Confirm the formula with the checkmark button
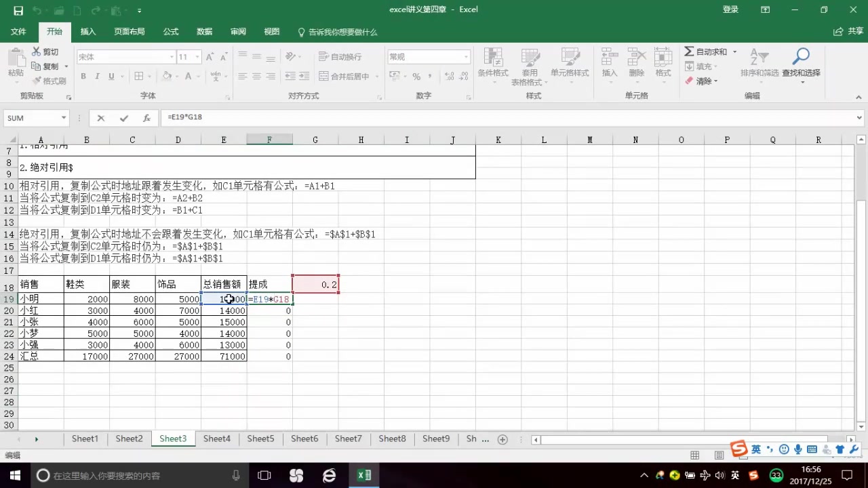The image size is (868, 488). tap(124, 117)
